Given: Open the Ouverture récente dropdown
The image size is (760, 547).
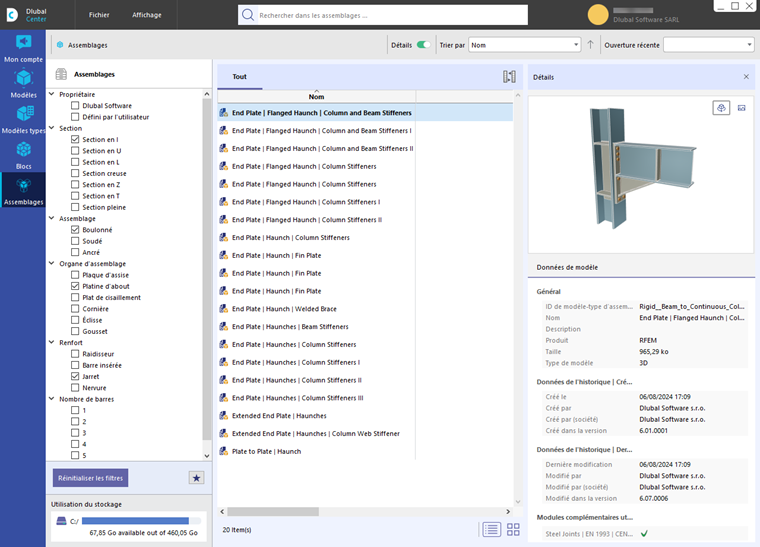Looking at the screenshot, I should [x=708, y=45].
